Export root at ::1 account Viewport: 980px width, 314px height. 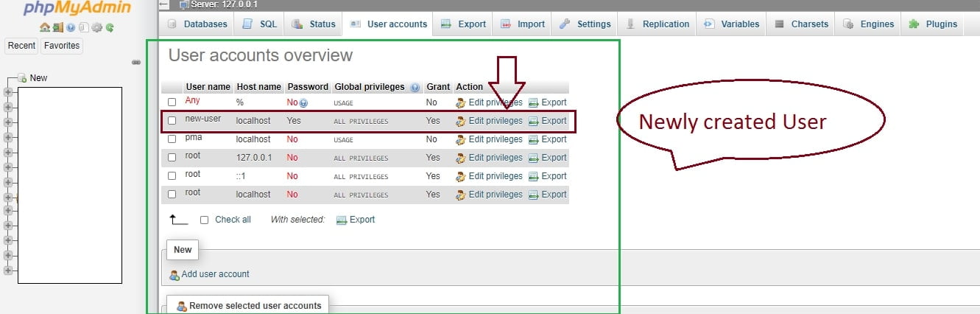[x=548, y=176]
